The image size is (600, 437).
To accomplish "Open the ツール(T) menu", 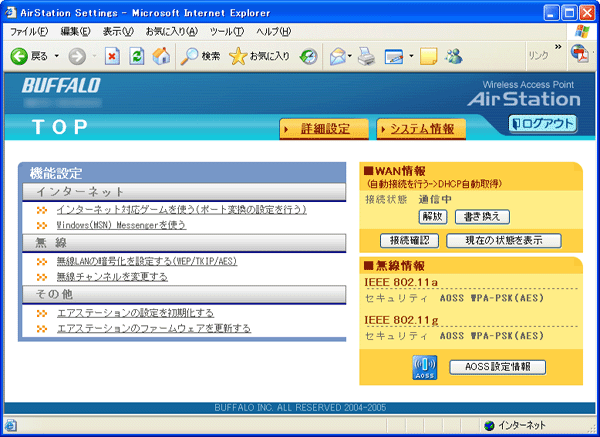I will pos(227,32).
